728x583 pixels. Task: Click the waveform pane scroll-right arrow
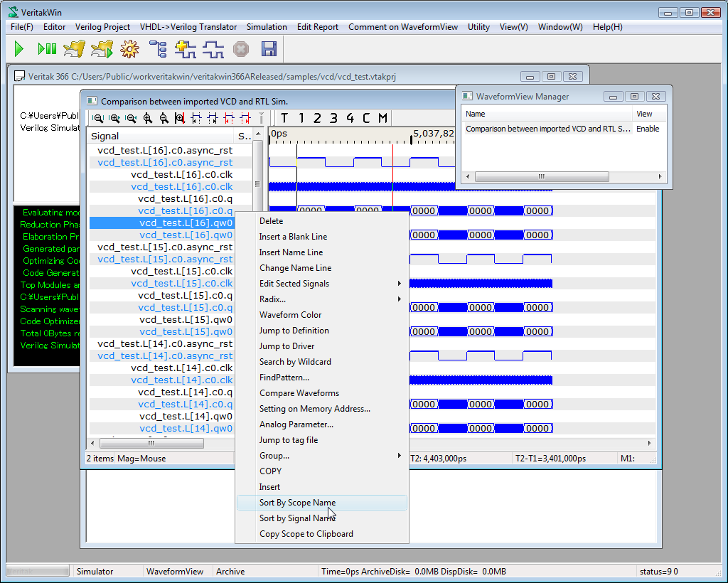coord(649,443)
